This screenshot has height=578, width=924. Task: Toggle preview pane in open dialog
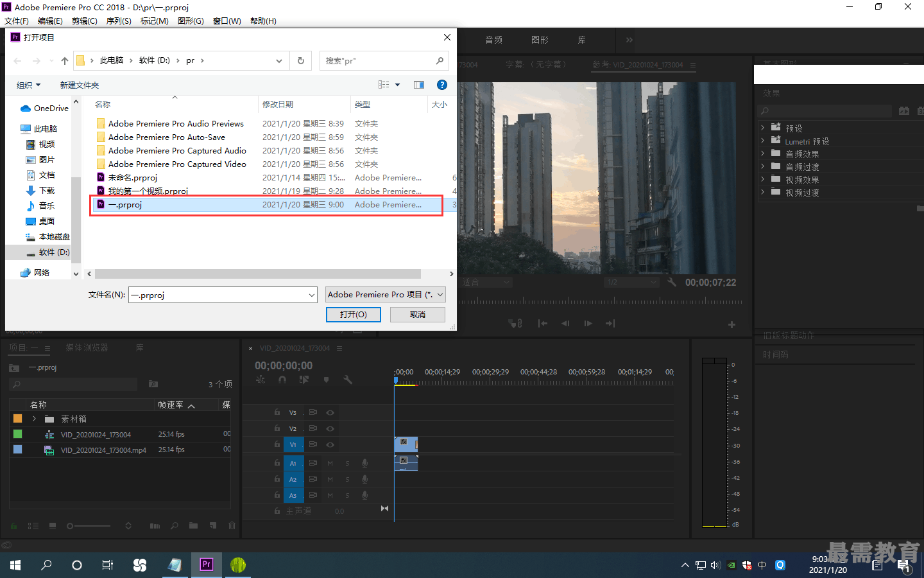tap(419, 85)
